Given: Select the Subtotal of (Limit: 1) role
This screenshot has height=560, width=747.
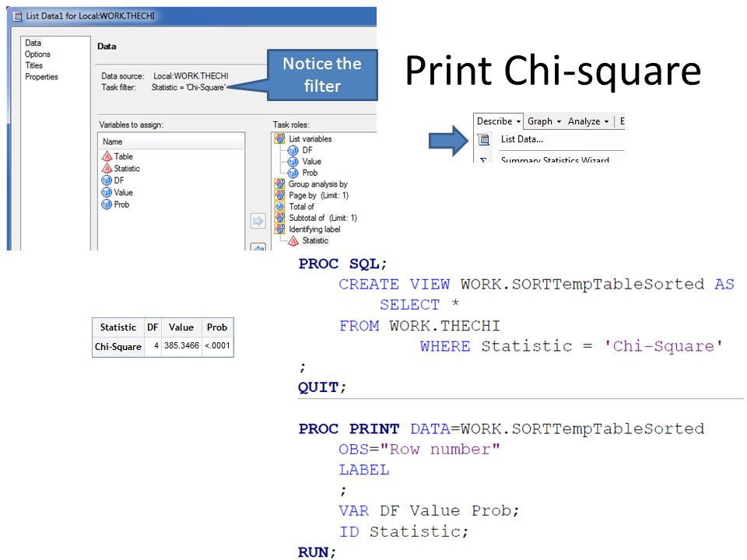Looking at the screenshot, I should pyautogui.click(x=316, y=218).
